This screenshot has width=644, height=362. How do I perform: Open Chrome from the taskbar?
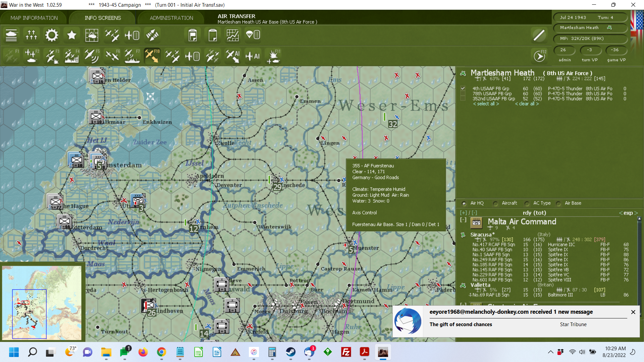(x=161, y=352)
